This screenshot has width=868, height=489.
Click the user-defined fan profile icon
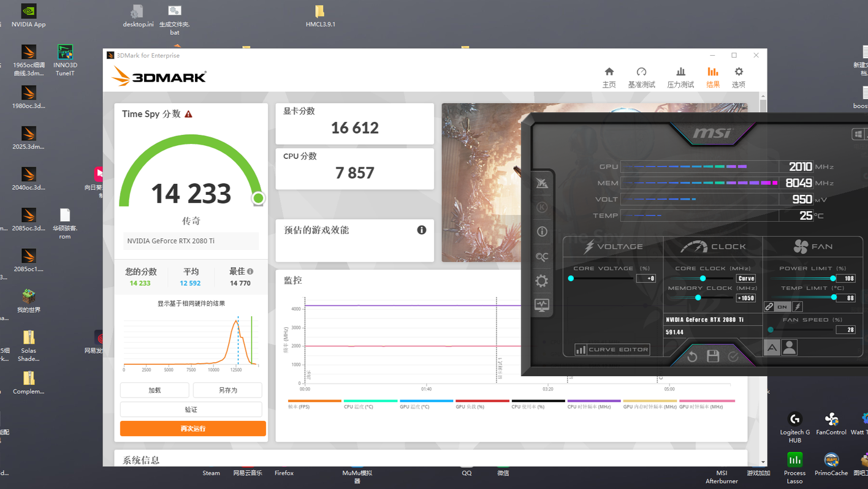tap(790, 348)
